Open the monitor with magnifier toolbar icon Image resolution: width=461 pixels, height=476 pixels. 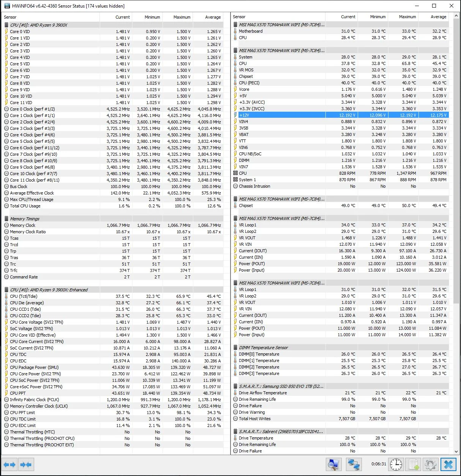coord(333,464)
